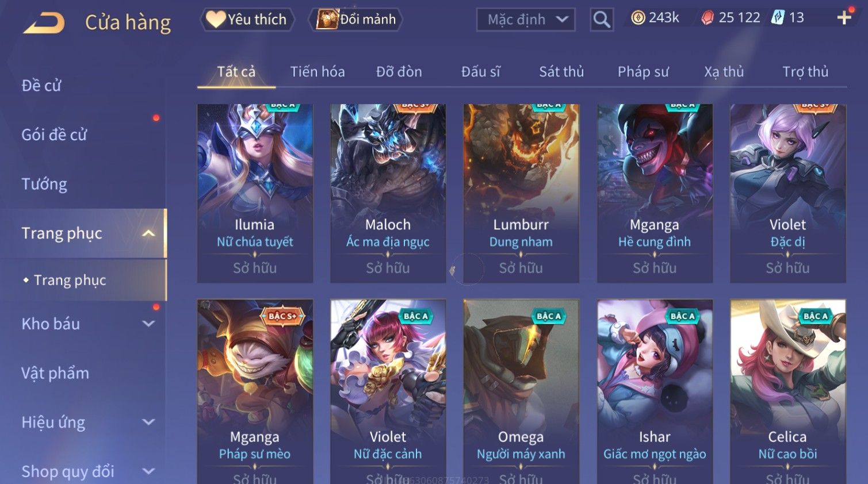The height and width of the screenshot is (484, 868).
Task: Switch to the Sát thủ tab
Action: [561, 72]
